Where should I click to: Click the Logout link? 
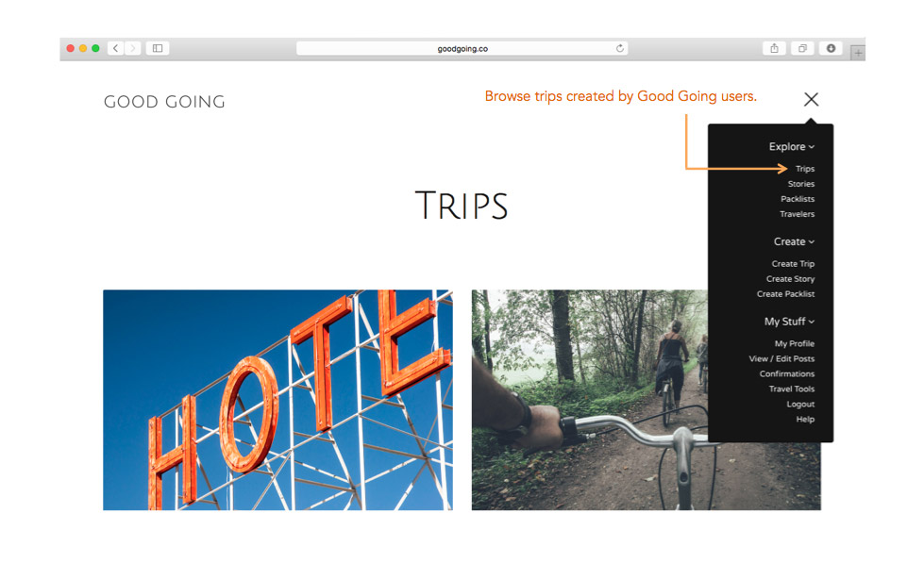tap(800, 404)
